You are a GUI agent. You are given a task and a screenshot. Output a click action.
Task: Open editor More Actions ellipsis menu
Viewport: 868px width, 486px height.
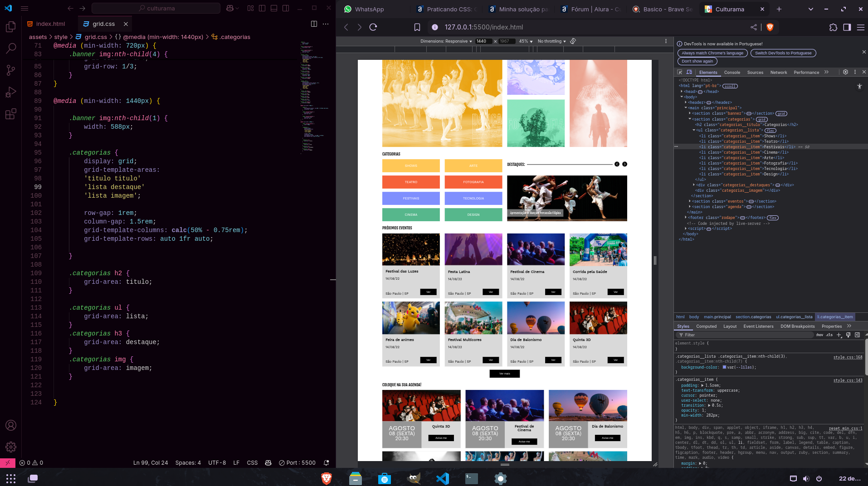[x=326, y=24]
